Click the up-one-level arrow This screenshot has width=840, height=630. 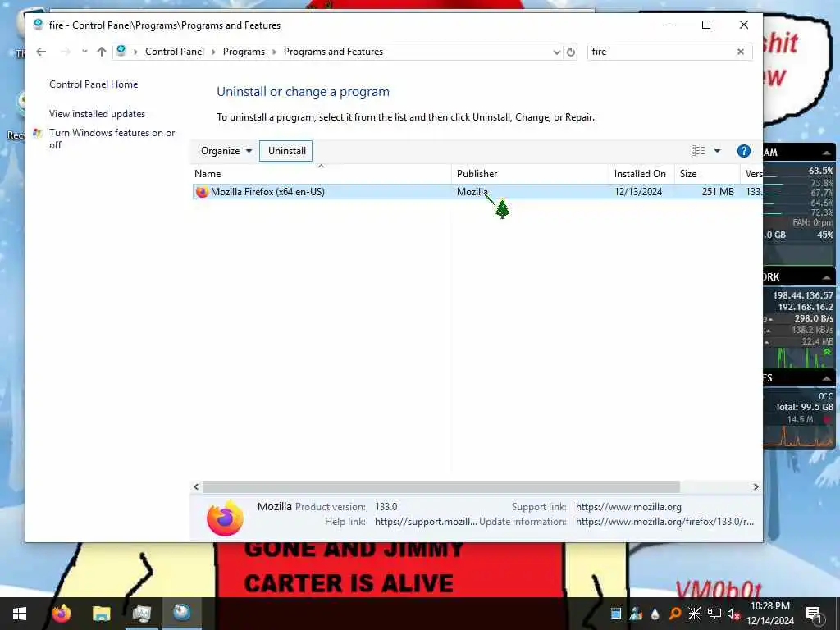[102, 52]
